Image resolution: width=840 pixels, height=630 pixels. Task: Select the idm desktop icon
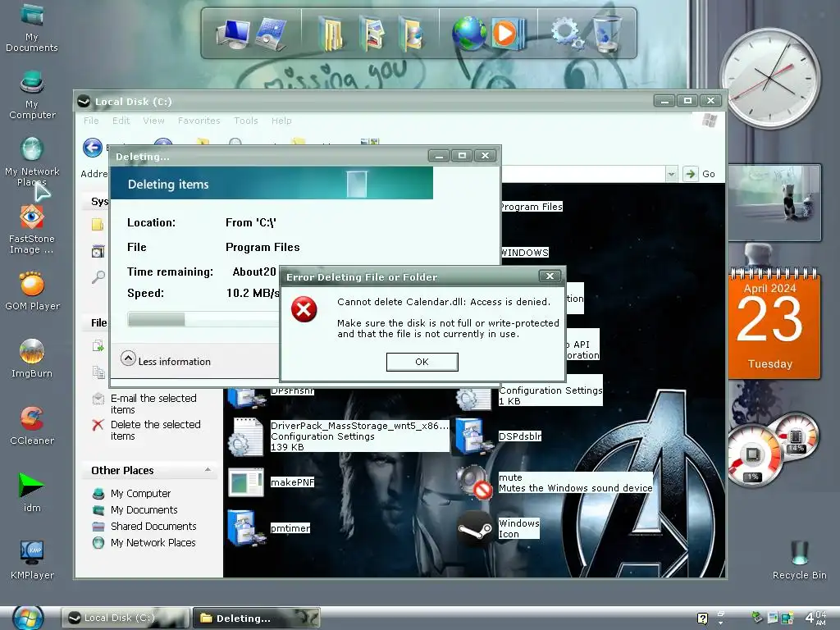[x=32, y=493]
